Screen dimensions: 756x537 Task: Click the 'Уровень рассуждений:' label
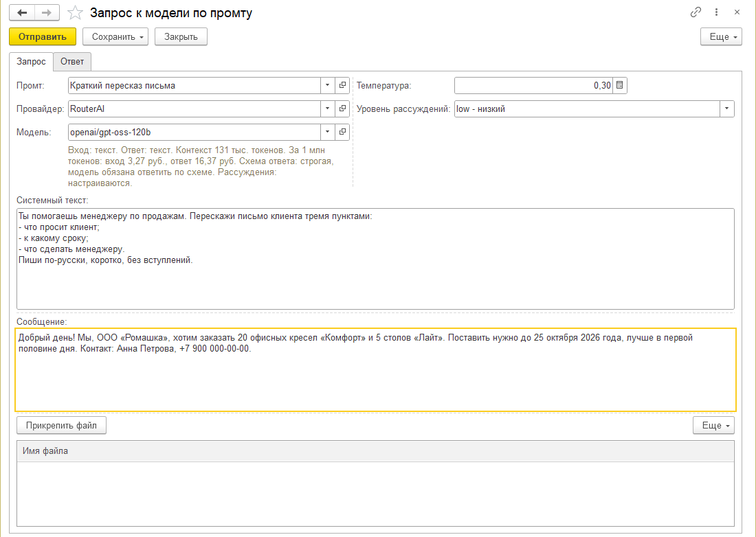[403, 109]
